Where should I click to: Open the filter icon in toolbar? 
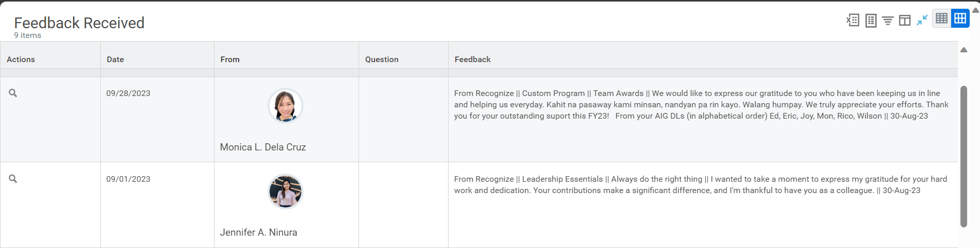888,21
